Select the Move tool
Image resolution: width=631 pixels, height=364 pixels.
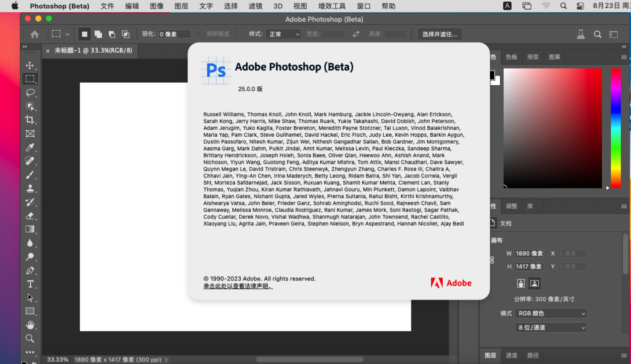tap(30, 66)
